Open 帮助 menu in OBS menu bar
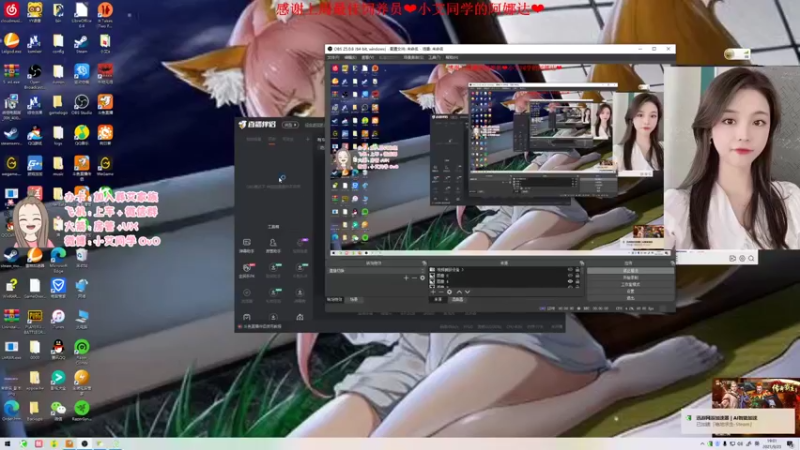 point(452,58)
